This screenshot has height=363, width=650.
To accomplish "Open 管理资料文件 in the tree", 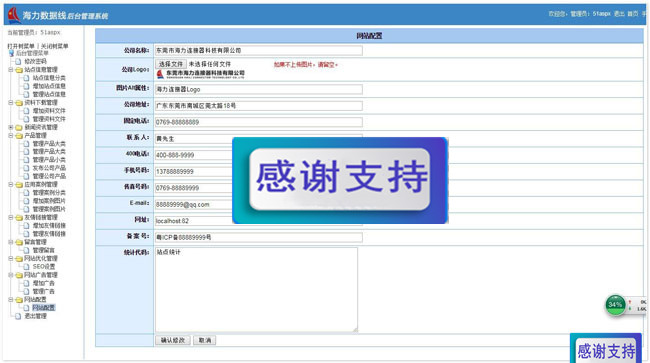I will pyautogui.click(x=49, y=119).
